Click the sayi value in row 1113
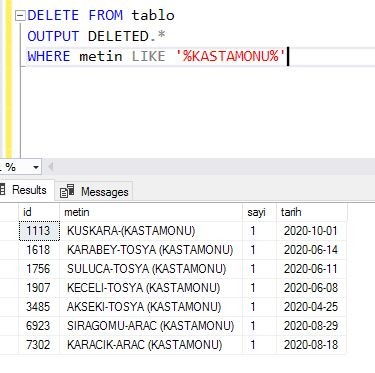 259,231
